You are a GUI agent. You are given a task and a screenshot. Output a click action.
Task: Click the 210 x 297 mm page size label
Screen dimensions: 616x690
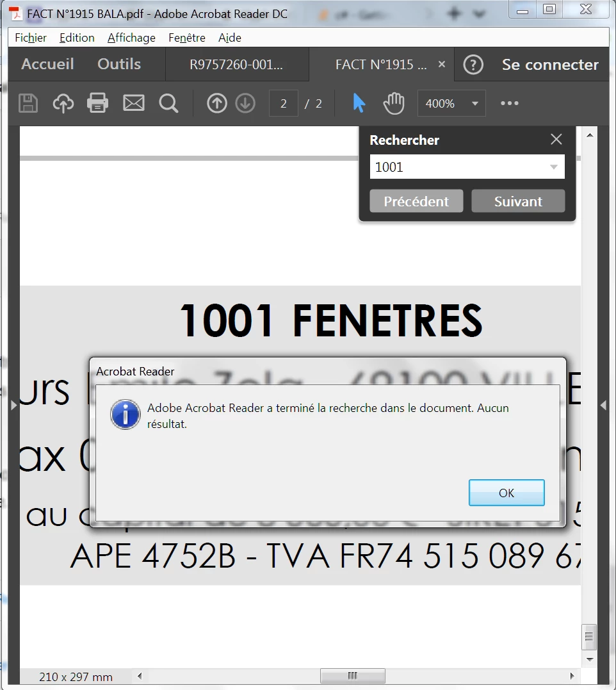point(76,677)
